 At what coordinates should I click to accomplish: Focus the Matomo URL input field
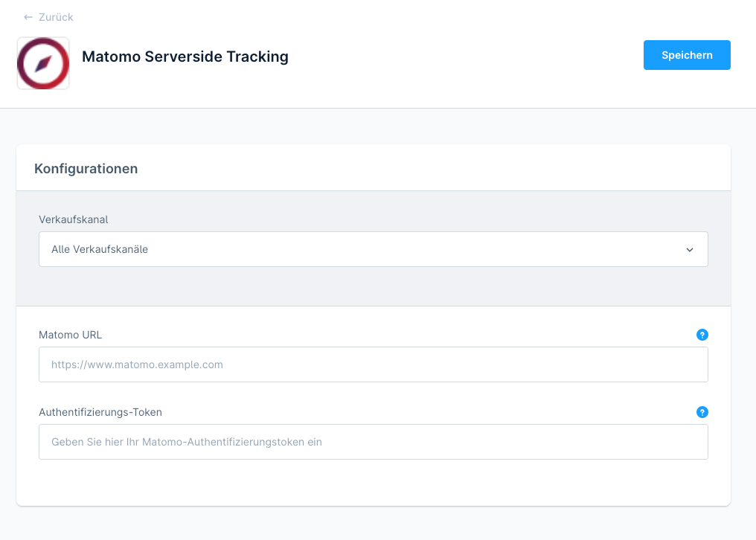click(x=374, y=364)
